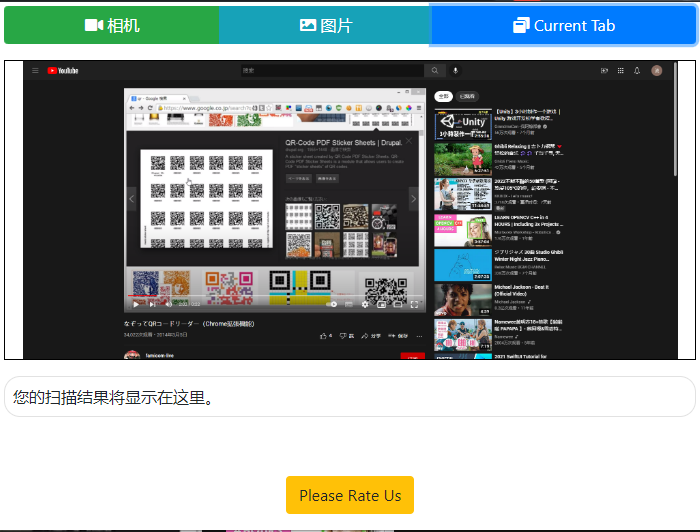The width and height of the screenshot is (700, 532).
Task: Click the red video progress bar
Action: click(x=142, y=295)
